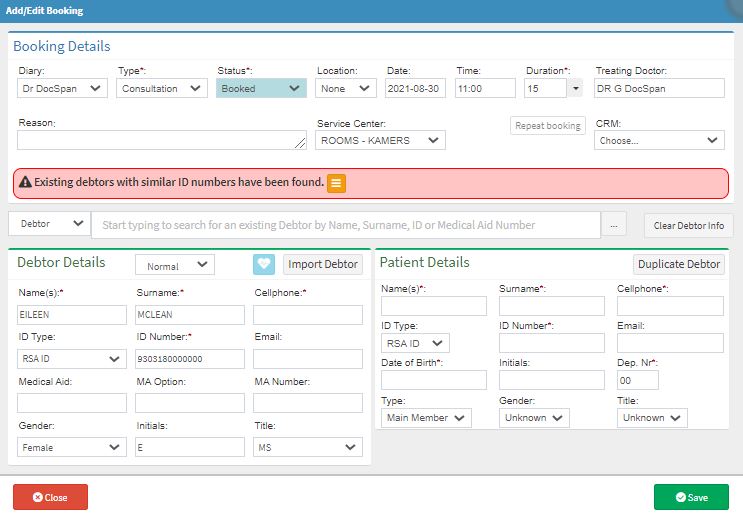Open the Duration dropdown arrow
This screenshot has width=743, height=516.
[x=574, y=88]
